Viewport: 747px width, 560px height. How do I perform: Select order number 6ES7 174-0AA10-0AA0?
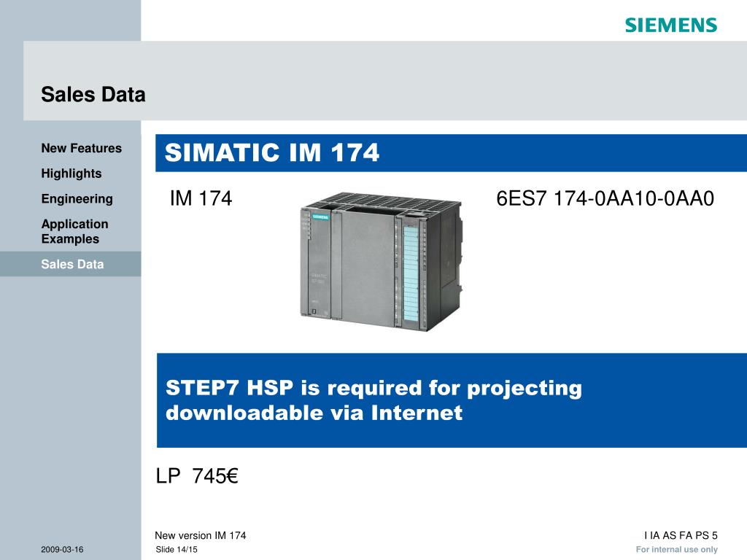coord(605,198)
